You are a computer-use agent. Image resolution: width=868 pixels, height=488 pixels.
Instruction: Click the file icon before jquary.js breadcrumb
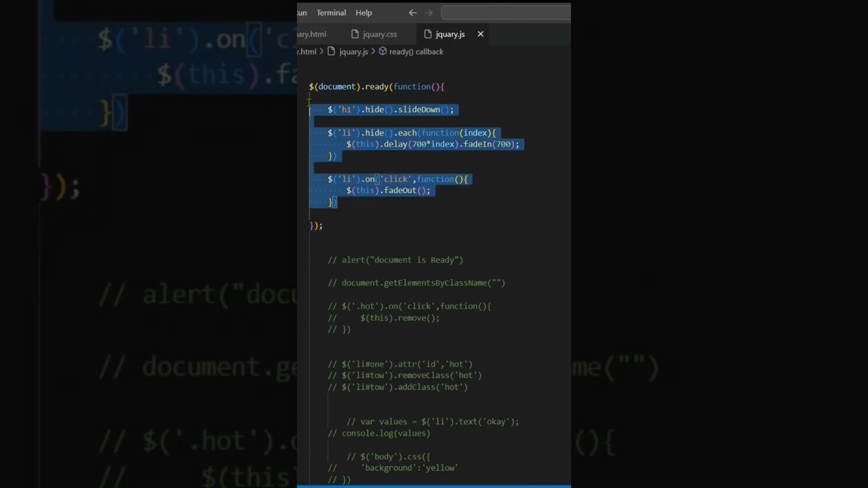click(x=332, y=52)
